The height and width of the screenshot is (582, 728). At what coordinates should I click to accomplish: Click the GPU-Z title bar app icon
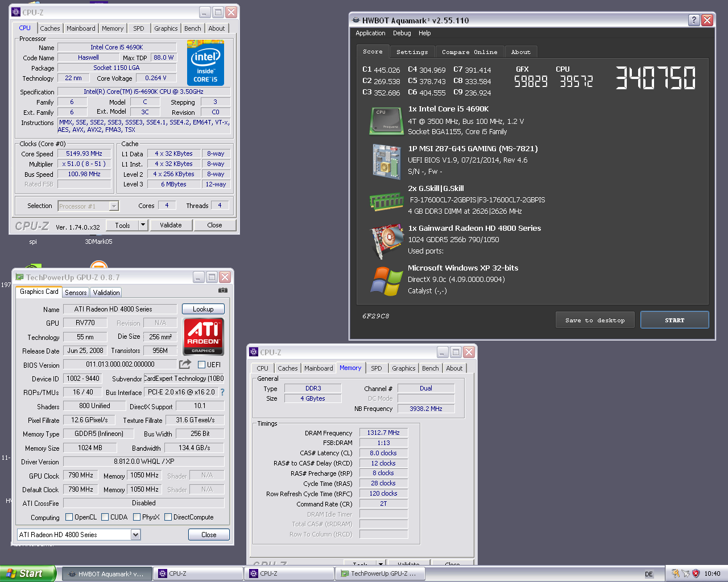click(19, 277)
